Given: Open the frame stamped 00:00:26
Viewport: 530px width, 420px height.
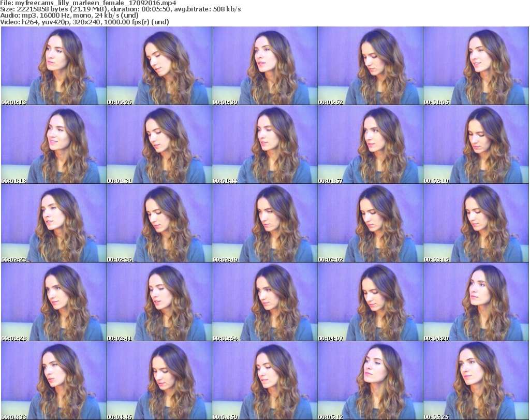Looking at the screenshot, I should [159, 66].
